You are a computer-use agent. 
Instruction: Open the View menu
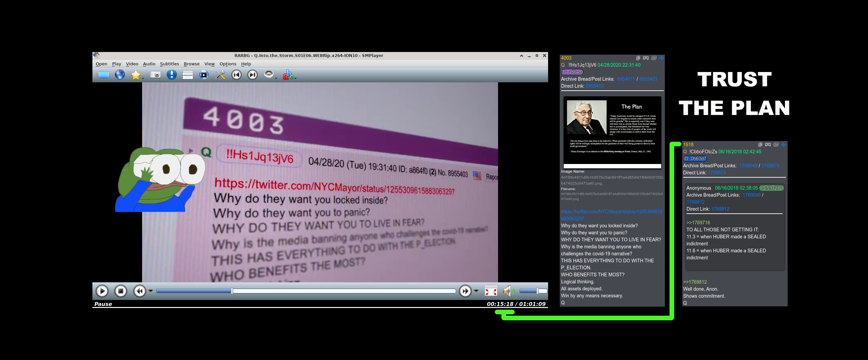pyautogui.click(x=209, y=64)
